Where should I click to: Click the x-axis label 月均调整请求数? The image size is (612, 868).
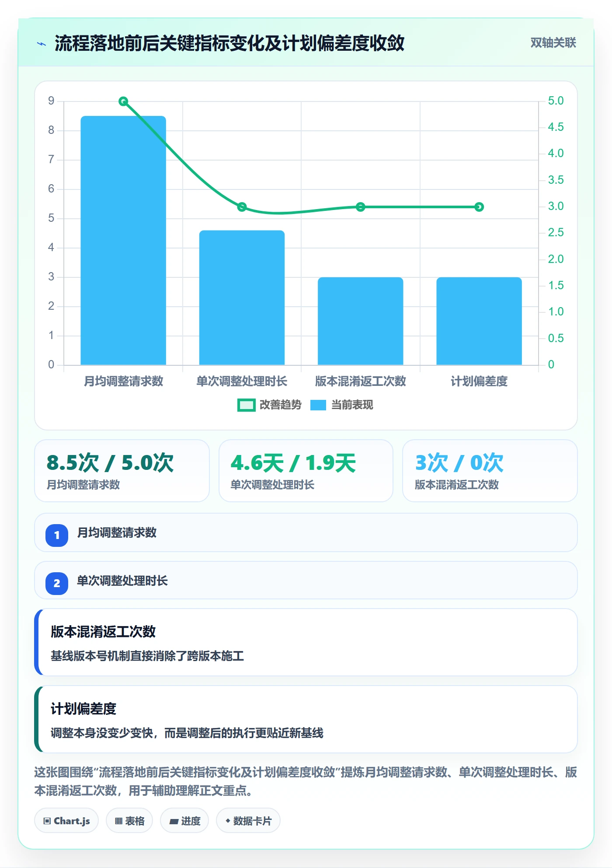tap(123, 381)
